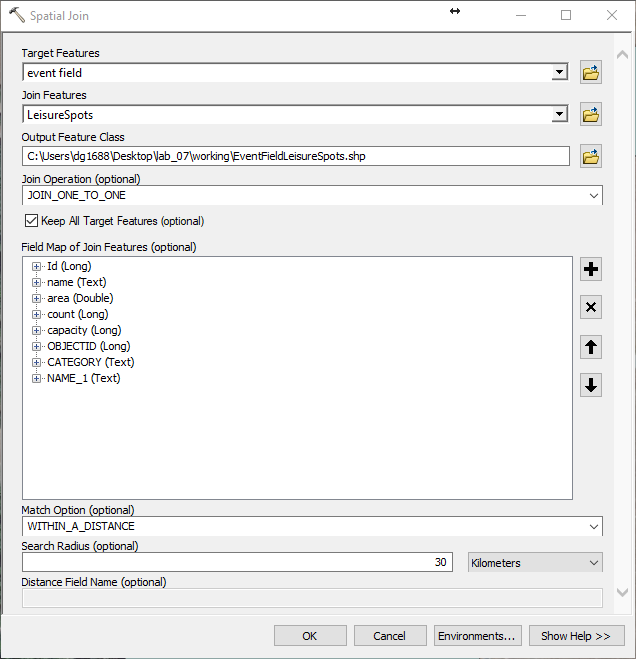Browse for Target Features folder icon

pyautogui.click(x=591, y=72)
